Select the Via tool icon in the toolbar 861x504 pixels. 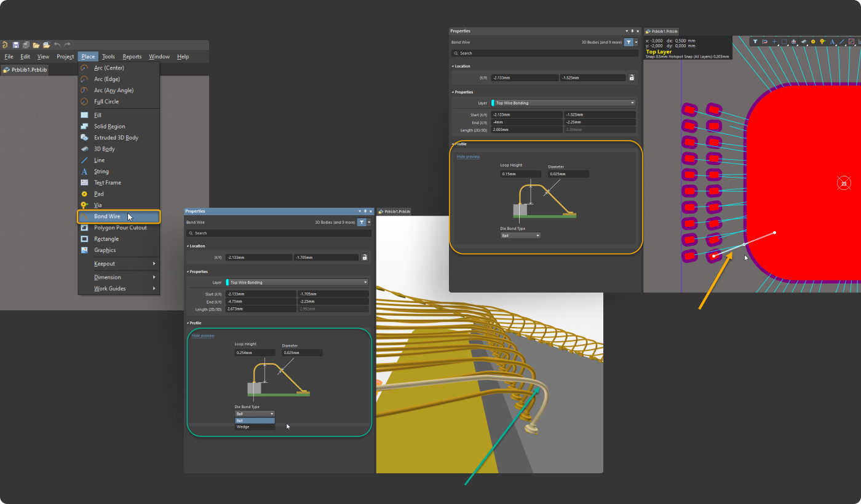point(822,42)
